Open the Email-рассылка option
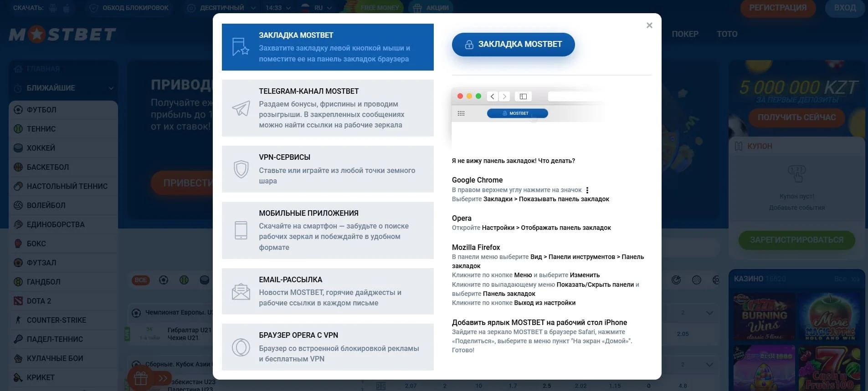This screenshot has width=868, height=391. tap(328, 291)
